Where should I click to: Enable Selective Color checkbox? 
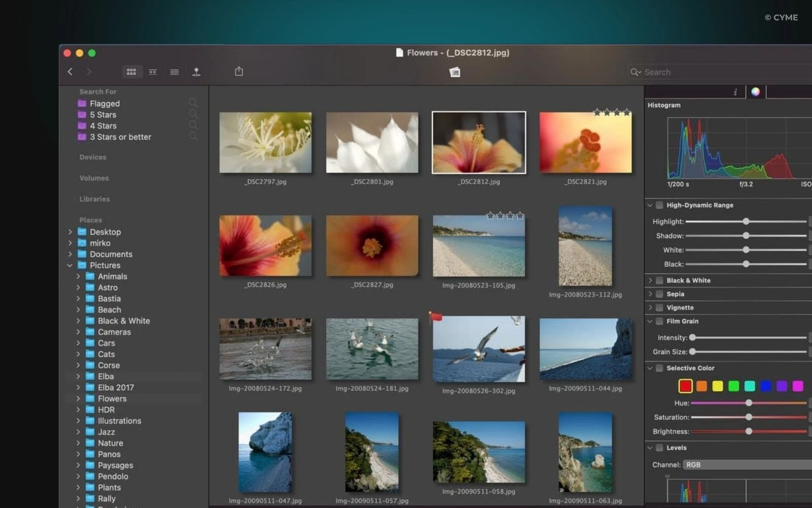click(659, 368)
